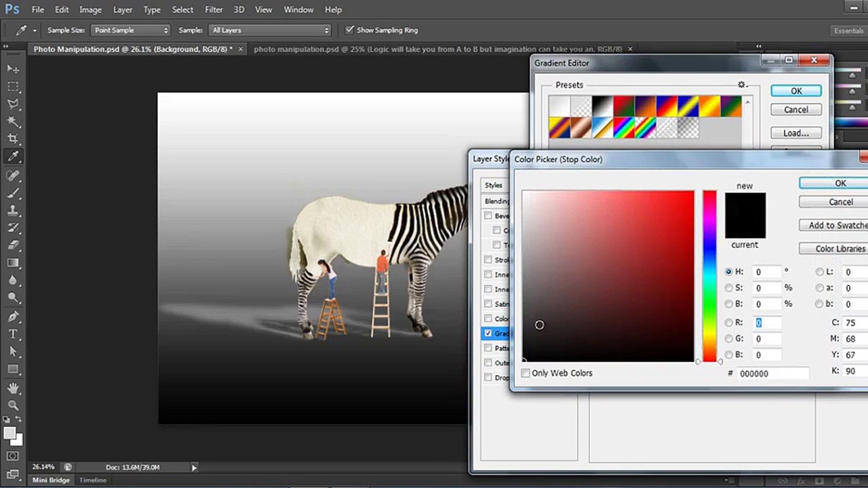Select the Dodge tool
The width and height of the screenshot is (868, 488).
tap(13, 298)
